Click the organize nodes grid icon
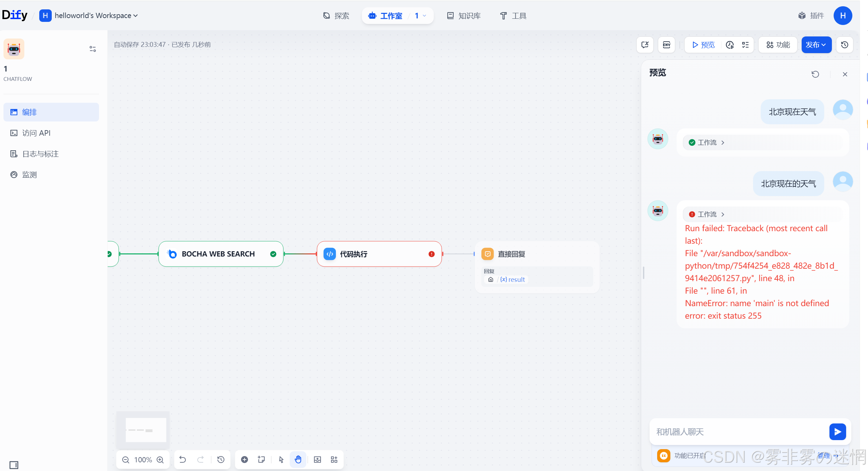The width and height of the screenshot is (868, 471). pos(334,460)
